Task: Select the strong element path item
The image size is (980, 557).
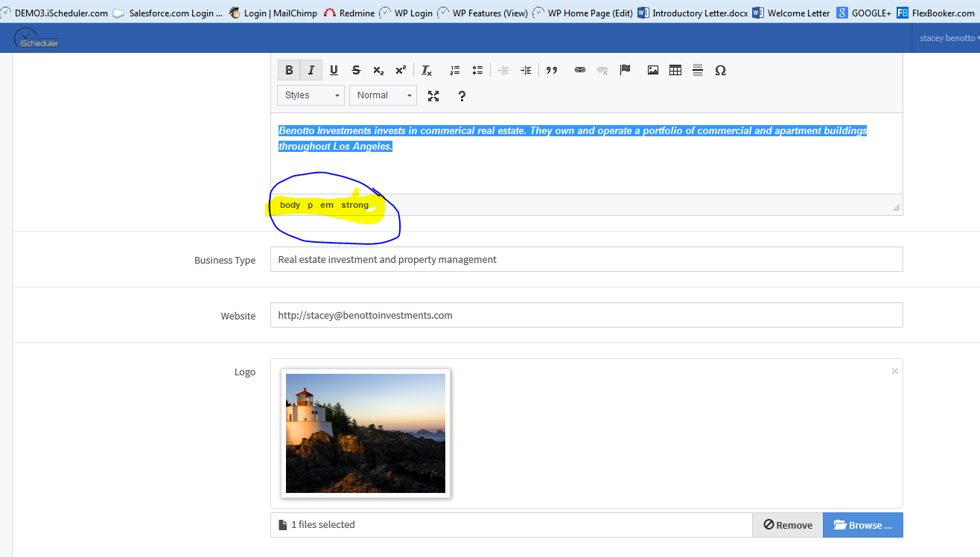Action: pos(355,205)
